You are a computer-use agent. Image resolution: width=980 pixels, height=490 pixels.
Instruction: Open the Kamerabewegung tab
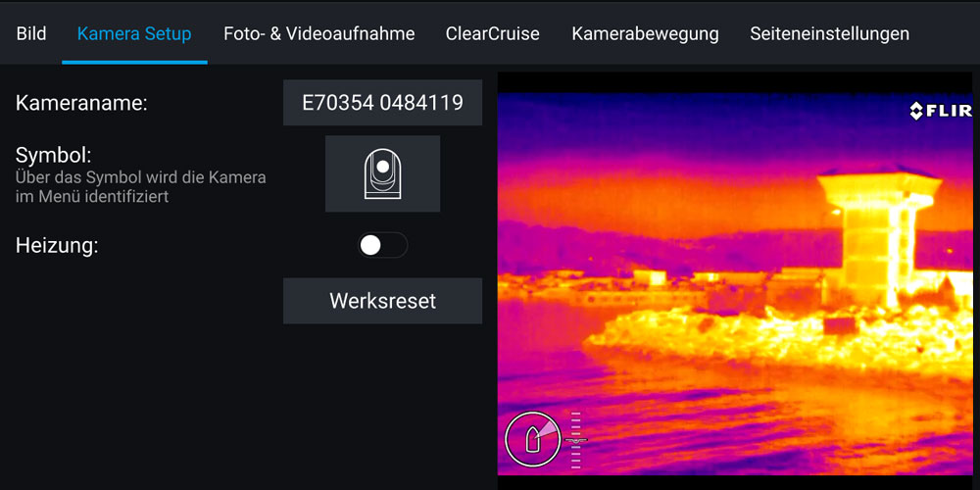tap(645, 33)
